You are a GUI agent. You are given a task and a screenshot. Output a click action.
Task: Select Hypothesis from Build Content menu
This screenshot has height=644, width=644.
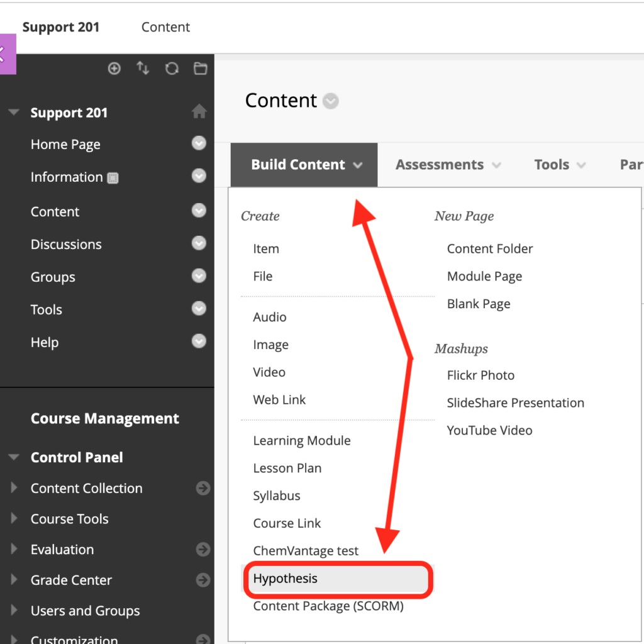pyautogui.click(x=286, y=579)
